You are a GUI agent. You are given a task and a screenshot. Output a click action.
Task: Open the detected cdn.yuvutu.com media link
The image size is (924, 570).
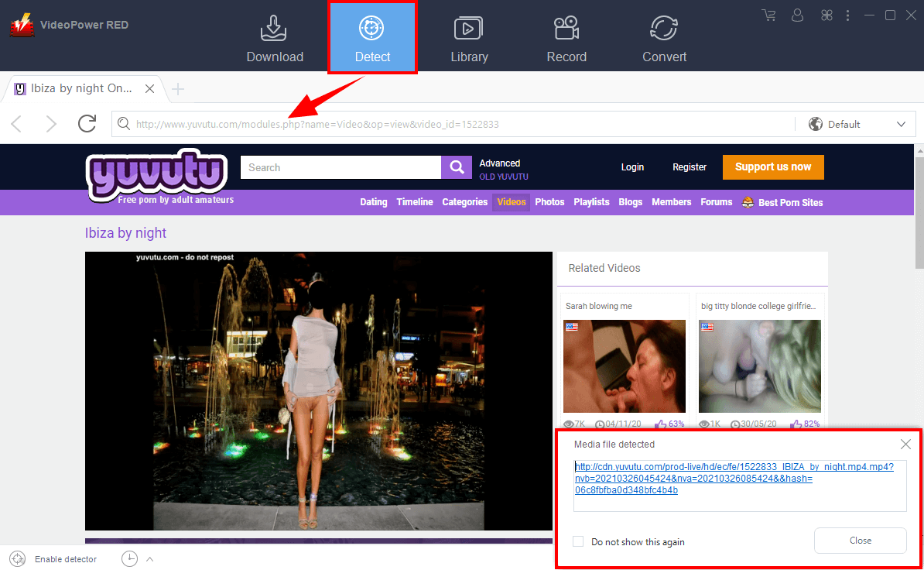pos(734,479)
